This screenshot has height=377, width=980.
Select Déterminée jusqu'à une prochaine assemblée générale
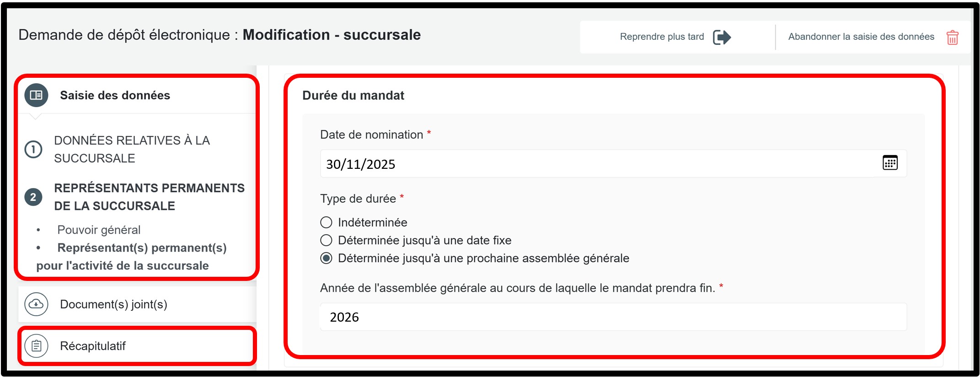click(x=326, y=258)
